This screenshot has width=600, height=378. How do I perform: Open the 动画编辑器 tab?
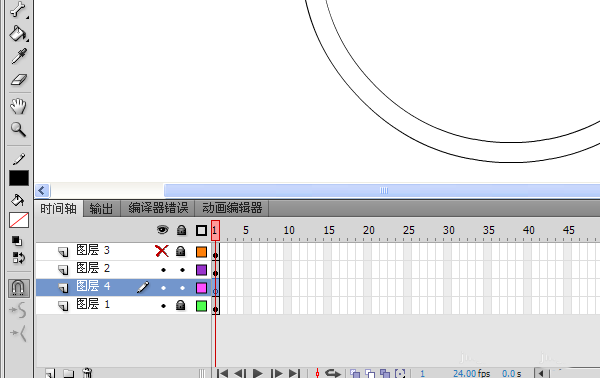click(232, 208)
